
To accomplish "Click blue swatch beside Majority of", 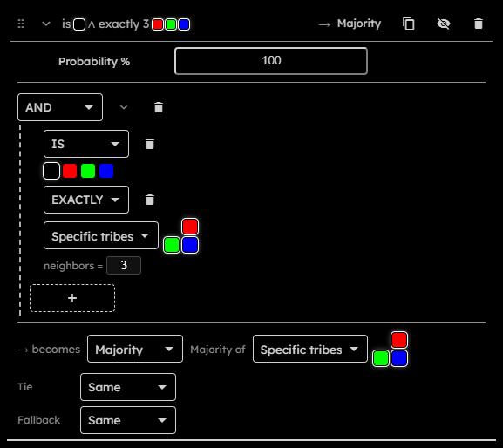I will coord(399,358).
